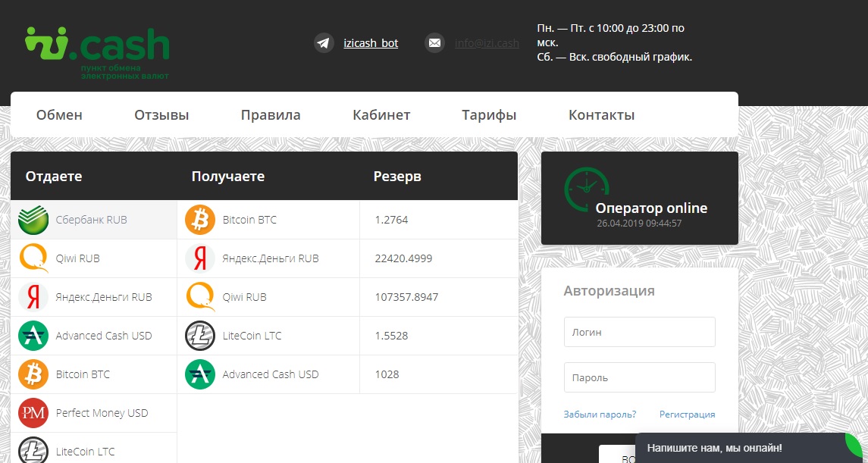Screen dimensions: 868x463
Task: Choose Advanced Cash USD label in Получаете
Action: pyautogui.click(x=271, y=374)
